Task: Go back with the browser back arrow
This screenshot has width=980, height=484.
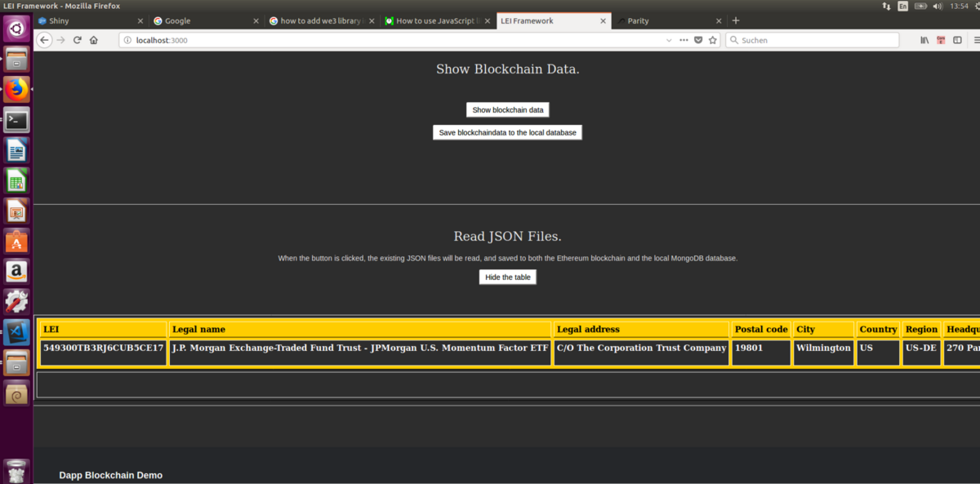Action: [x=44, y=40]
